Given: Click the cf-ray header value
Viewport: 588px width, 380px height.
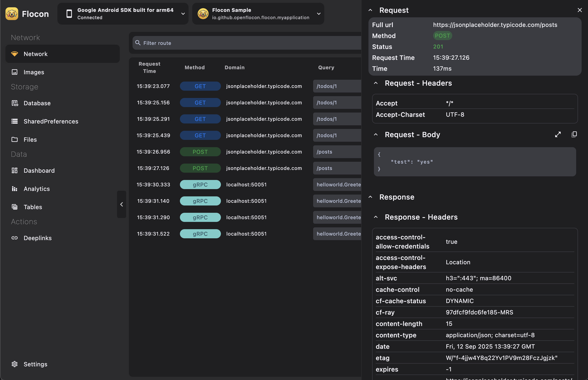Looking at the screenshot, I should (479, 312).
